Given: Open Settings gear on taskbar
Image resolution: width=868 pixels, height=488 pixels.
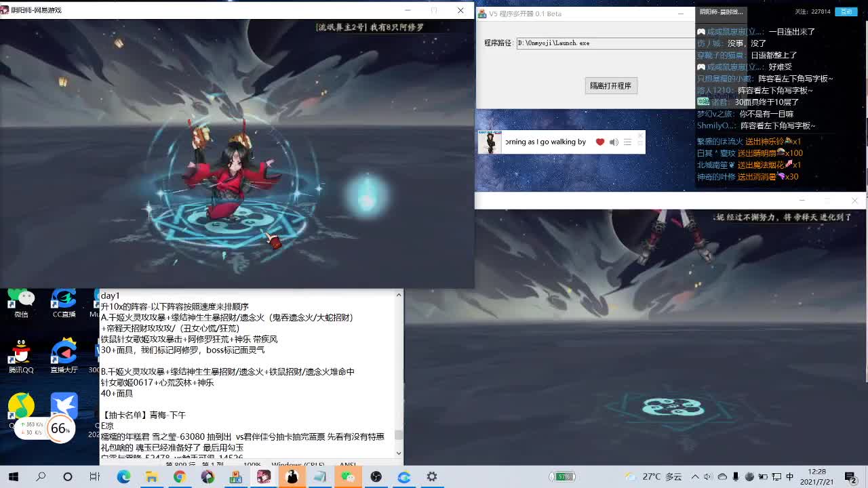Looking at the screenshot, I should [432, 476].
